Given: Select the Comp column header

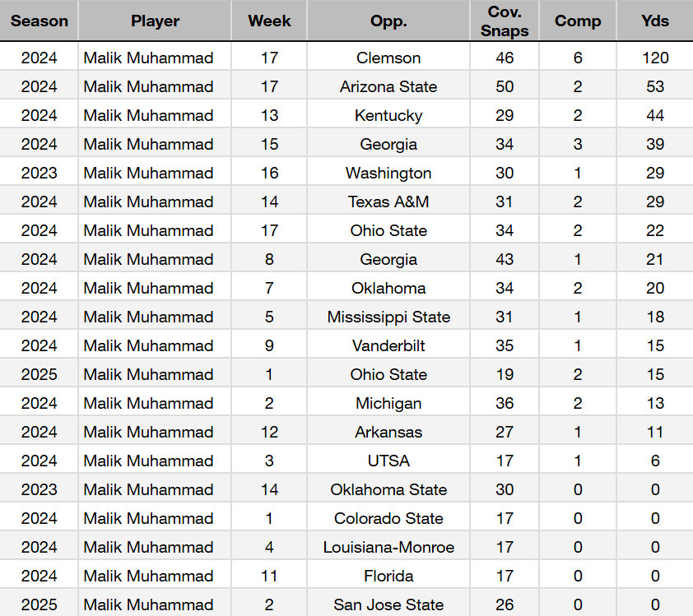Looking at the screenshot, I should [578, 21].
